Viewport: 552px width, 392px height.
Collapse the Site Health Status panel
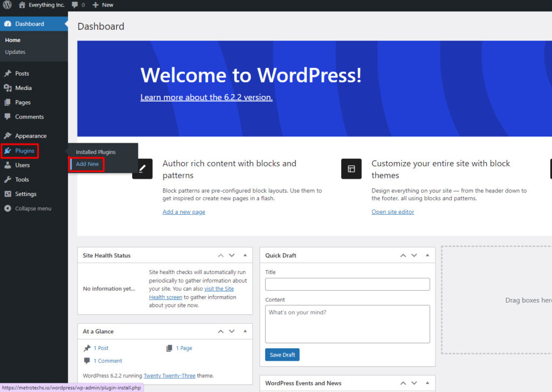245,255
